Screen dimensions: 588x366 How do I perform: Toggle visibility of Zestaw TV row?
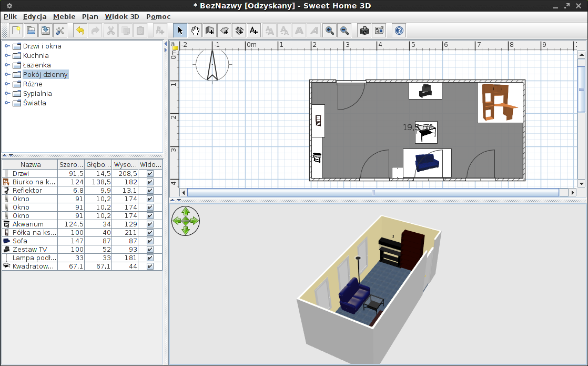[150, 249]
